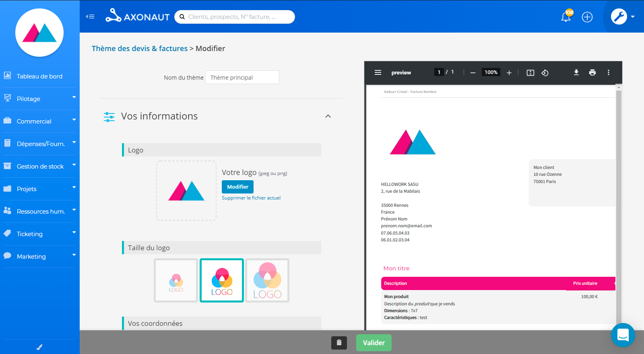
Task: Click the search magnifier icon
Action: (x=182, y=17)
